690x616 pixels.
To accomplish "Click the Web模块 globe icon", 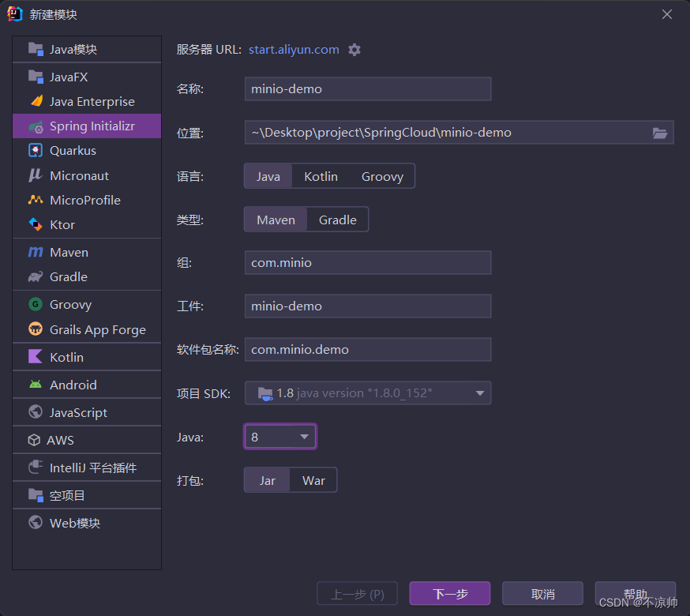I will (x=36, y=523).
